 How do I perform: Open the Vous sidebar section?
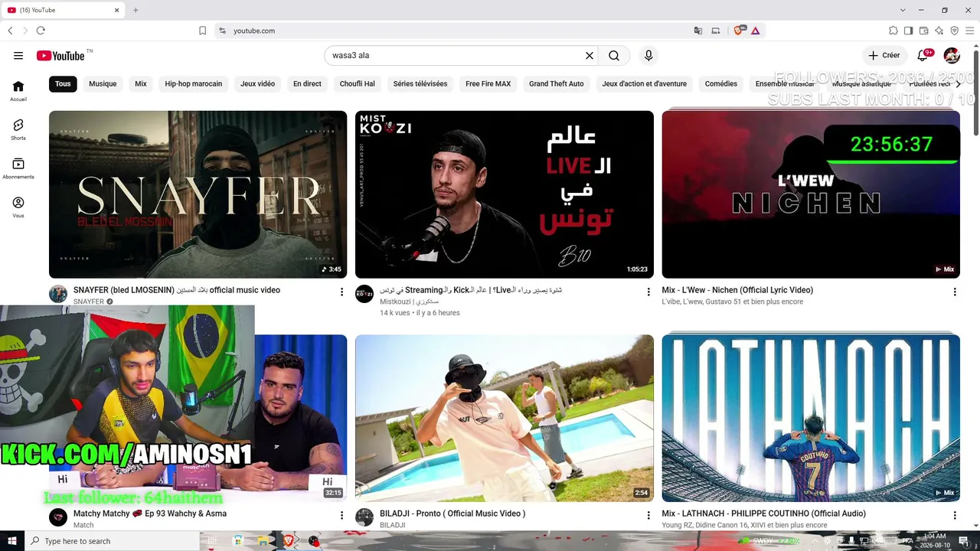tap(18, 207)
